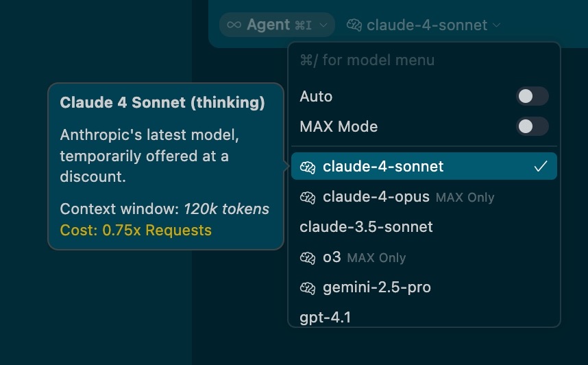Image resolution: width=588 pixels, height=365 pixels.
Task: Turn on the MAX Mode toggle
Action: (532, 127)
